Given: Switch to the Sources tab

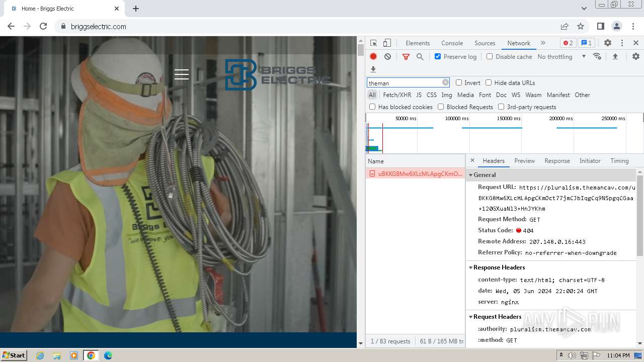Looking at the screenshot, I should click(485, 43).
